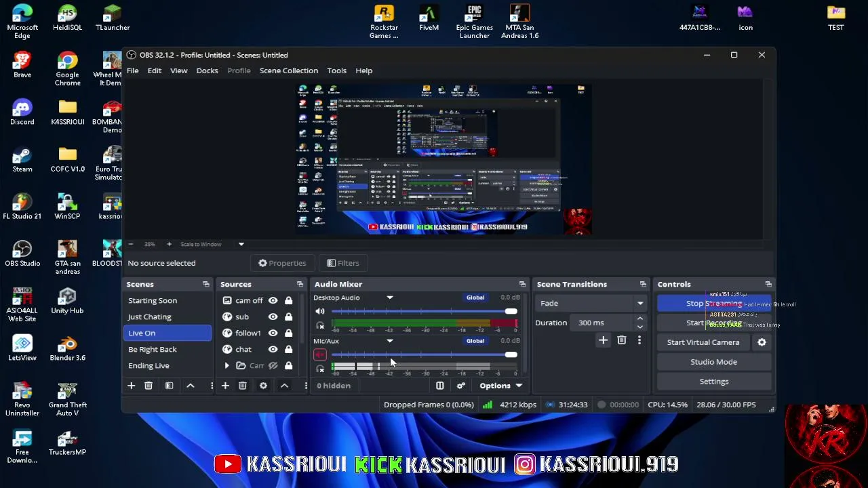Open the Tools menu

tap(336, 70)
